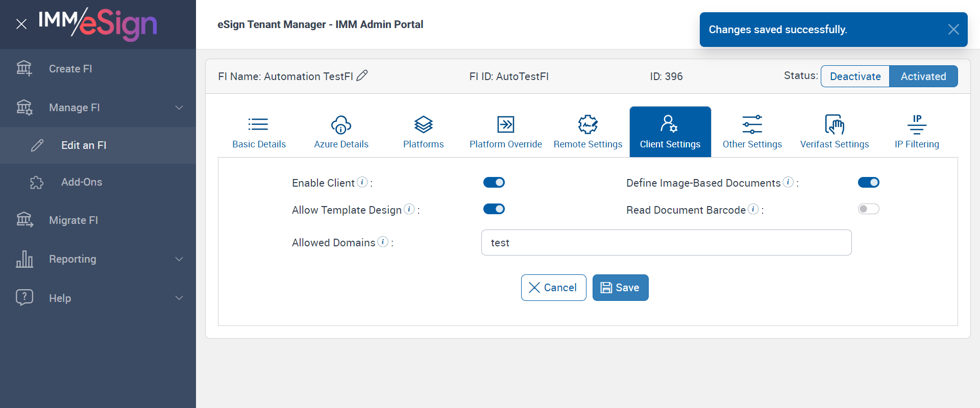Enable the Read Document Barcode switch
Image resolution: width=980 pixels, height=408 pixels.
[x=868, y=209]
